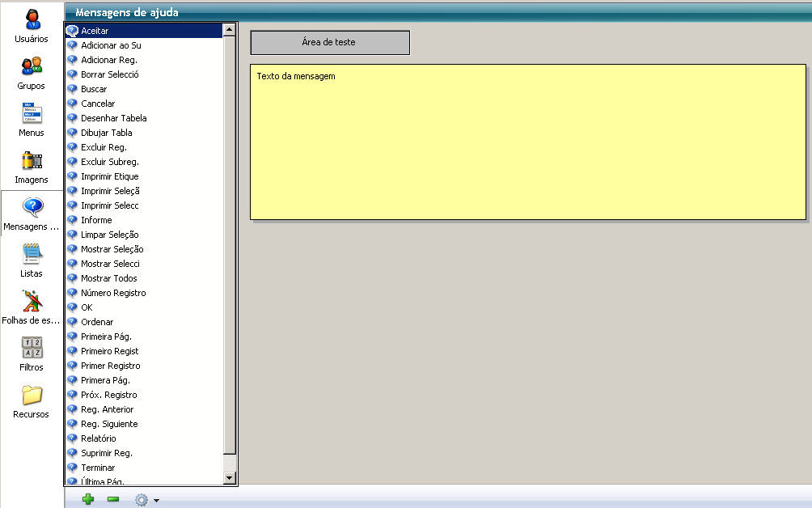Open the Usuários section icon
Screen dimensions: 812x508
coord(32,19)
